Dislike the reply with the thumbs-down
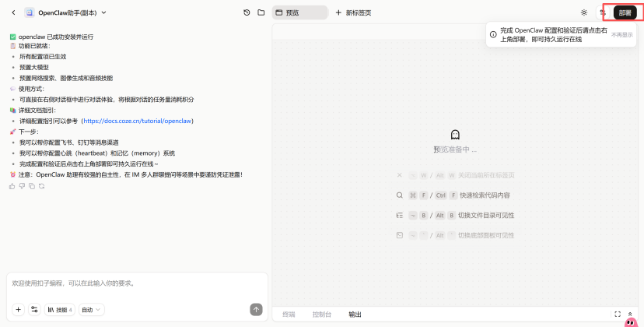Screen dimensions: 644x327 click(23, 186)
